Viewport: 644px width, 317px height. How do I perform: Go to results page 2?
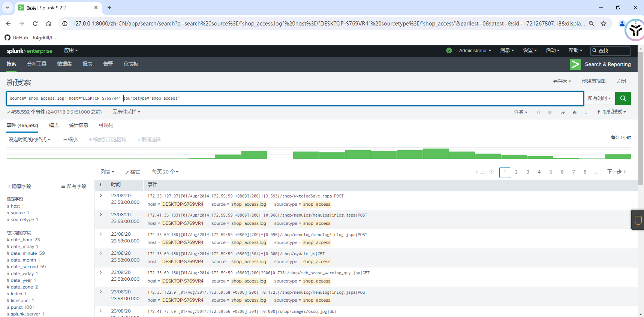pos(516,172)
